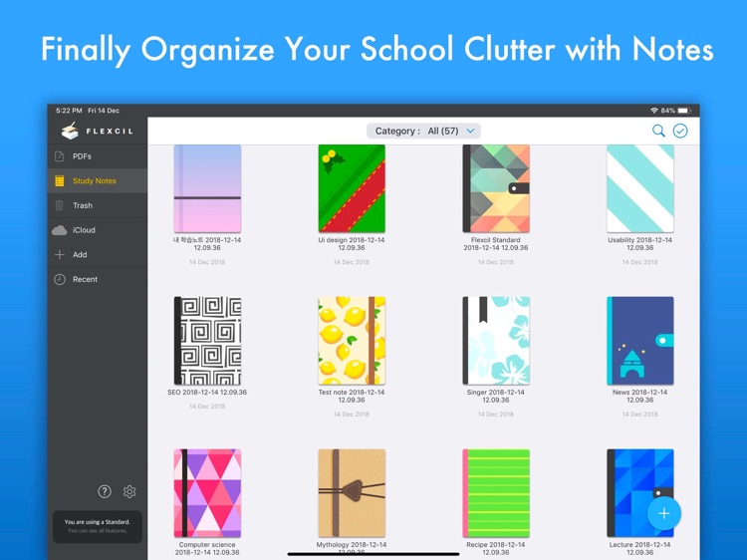Open the Trash section
The width and height of the screenshot is (747, 560).
click(98, 205)
